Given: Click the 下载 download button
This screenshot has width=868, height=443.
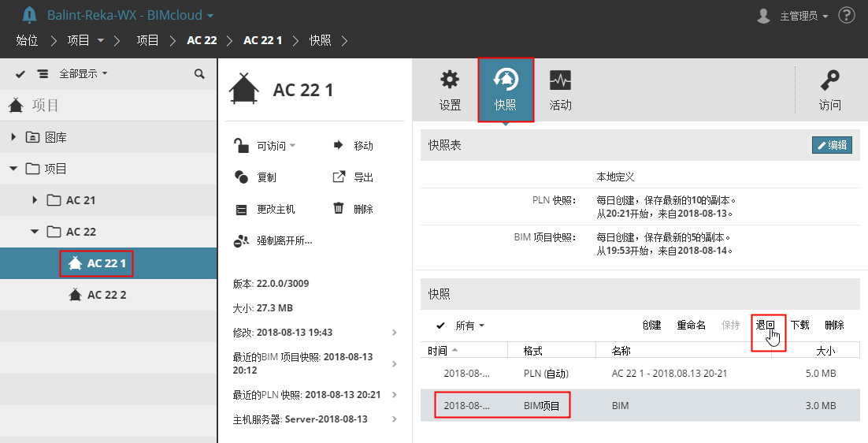Looking at the screenshot, I should pos(799,325).
